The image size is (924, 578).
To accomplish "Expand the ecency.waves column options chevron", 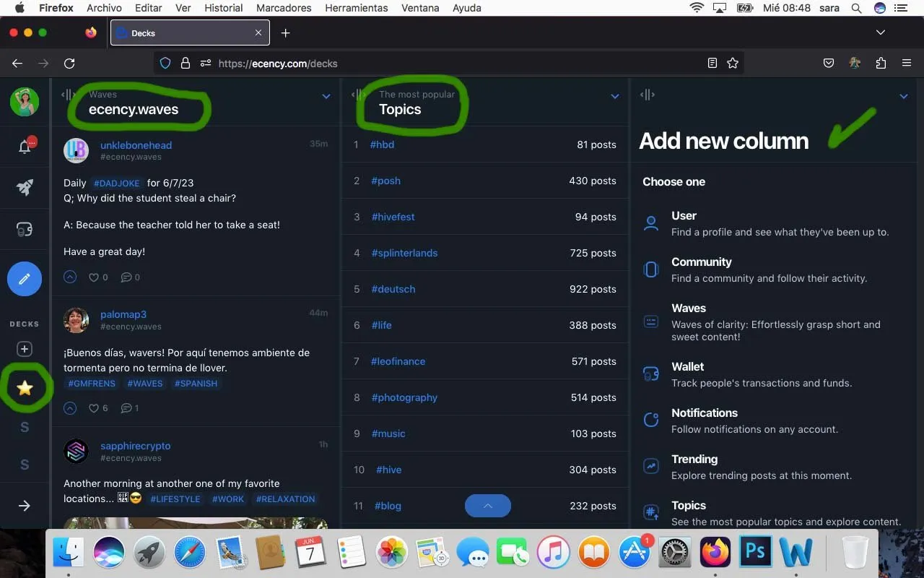I will point(326,96).
